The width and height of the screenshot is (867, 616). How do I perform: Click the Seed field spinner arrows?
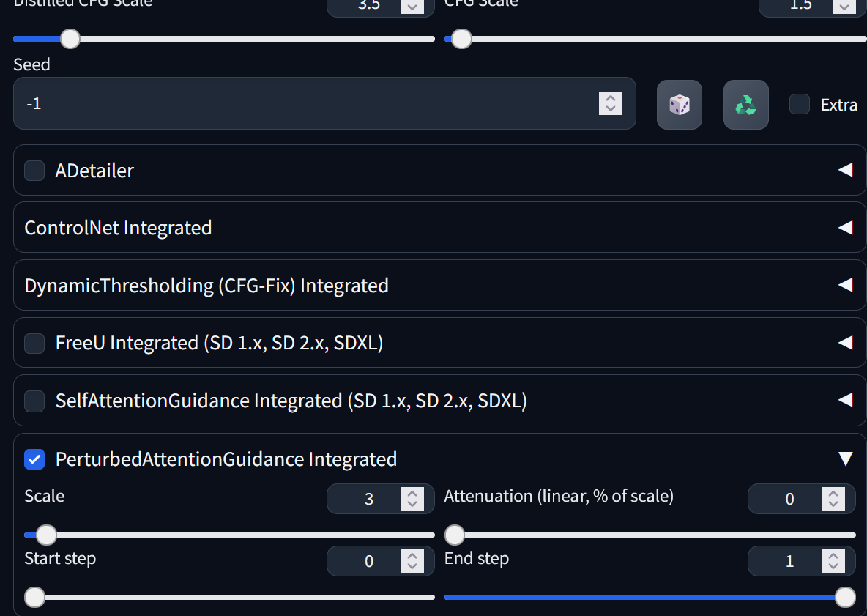(x=611, y=103)
